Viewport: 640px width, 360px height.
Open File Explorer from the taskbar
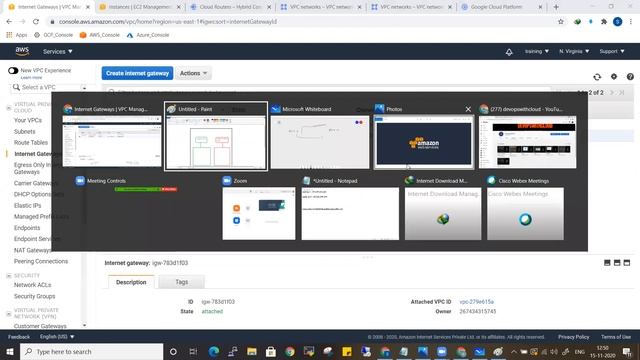coord(252,351)
